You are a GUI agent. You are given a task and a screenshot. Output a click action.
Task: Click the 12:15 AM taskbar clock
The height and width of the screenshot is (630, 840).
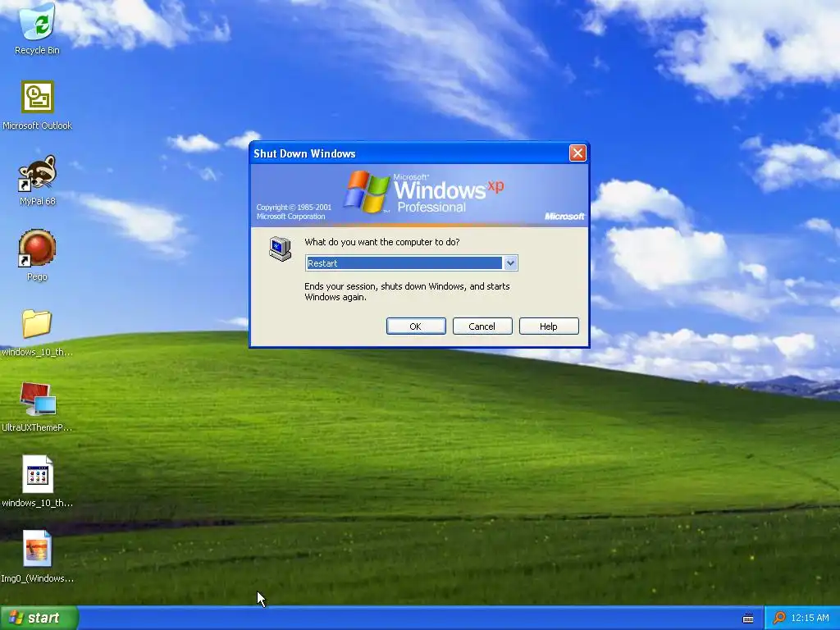tap(811, 618)
